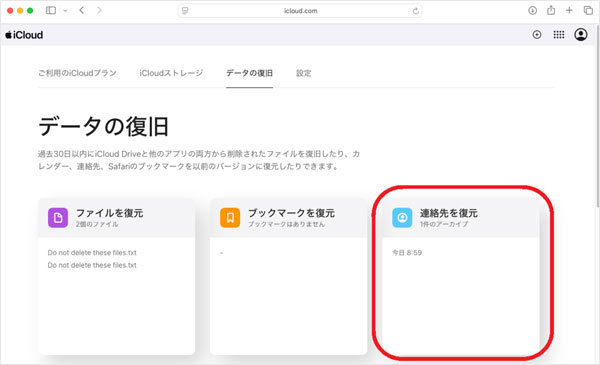Image resolution: width=600 pixels, height=365 pixels.
Task: Click the icloud.com address bar
Action: (300, 11)
